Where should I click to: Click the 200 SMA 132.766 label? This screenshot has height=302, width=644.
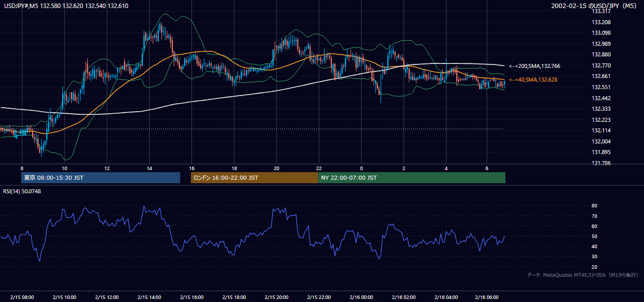pos(535,66)
